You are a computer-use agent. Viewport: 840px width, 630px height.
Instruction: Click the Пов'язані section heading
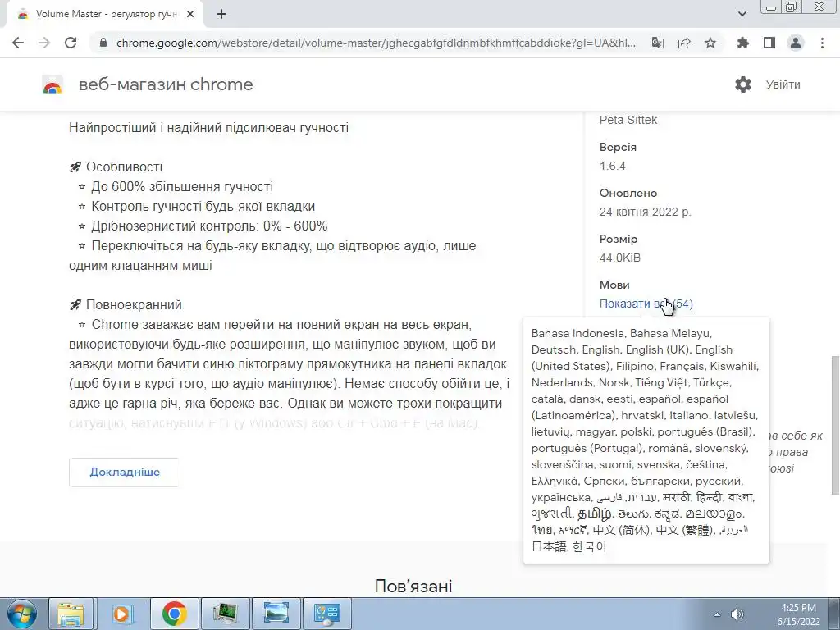tap(413, 586)
